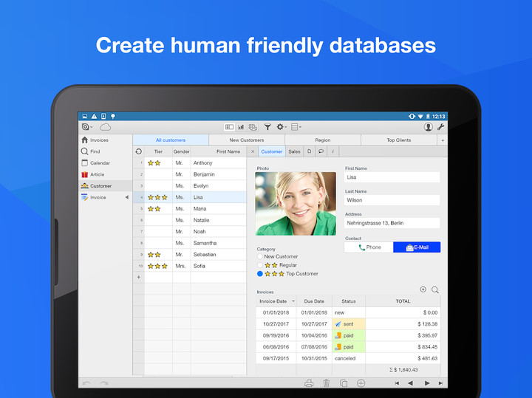Add new record from bottom toolbar
Image resolution: width=532 pixels, height=398 pixels.
361,383
